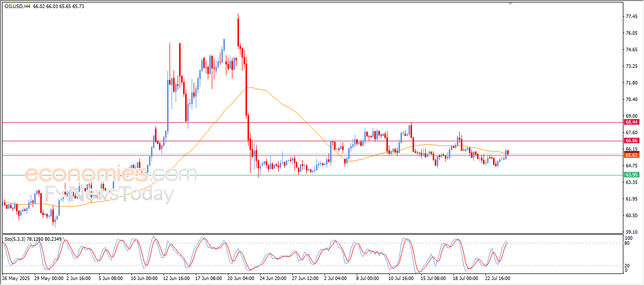644x285 pixels.
Task: Click the OILUSD,H4 chart title text
Action: pyautogui.click(x=17, y=6)
